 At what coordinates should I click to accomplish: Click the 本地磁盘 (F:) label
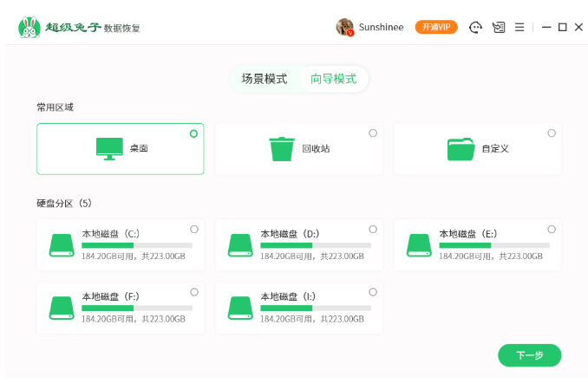click(111, 297)
